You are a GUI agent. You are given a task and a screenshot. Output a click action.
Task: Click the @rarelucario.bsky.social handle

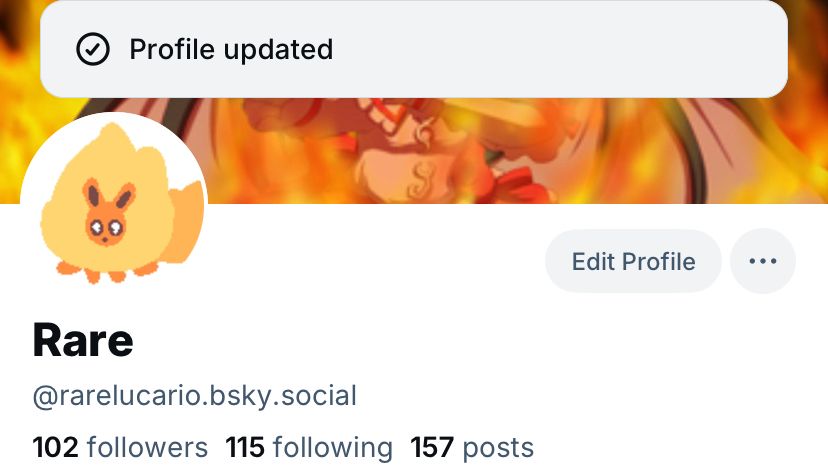pos(194,396)
